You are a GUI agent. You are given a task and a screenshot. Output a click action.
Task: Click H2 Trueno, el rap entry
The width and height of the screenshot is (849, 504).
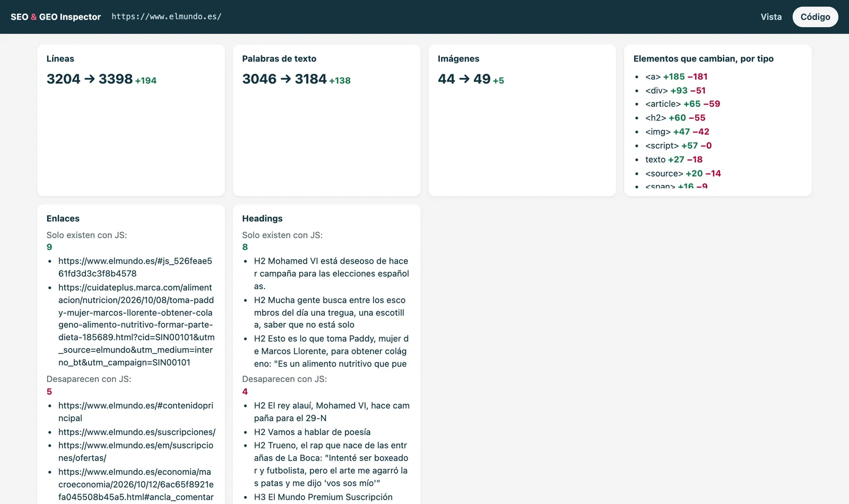[x=331, y=464]
